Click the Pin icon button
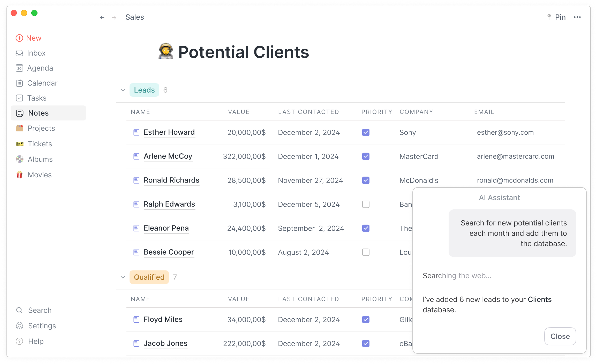 click(x=549, y=17)
